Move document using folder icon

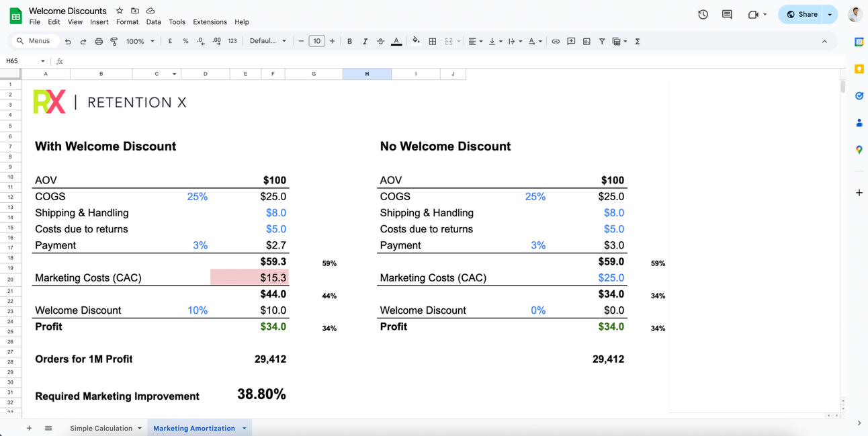[135, 11]
